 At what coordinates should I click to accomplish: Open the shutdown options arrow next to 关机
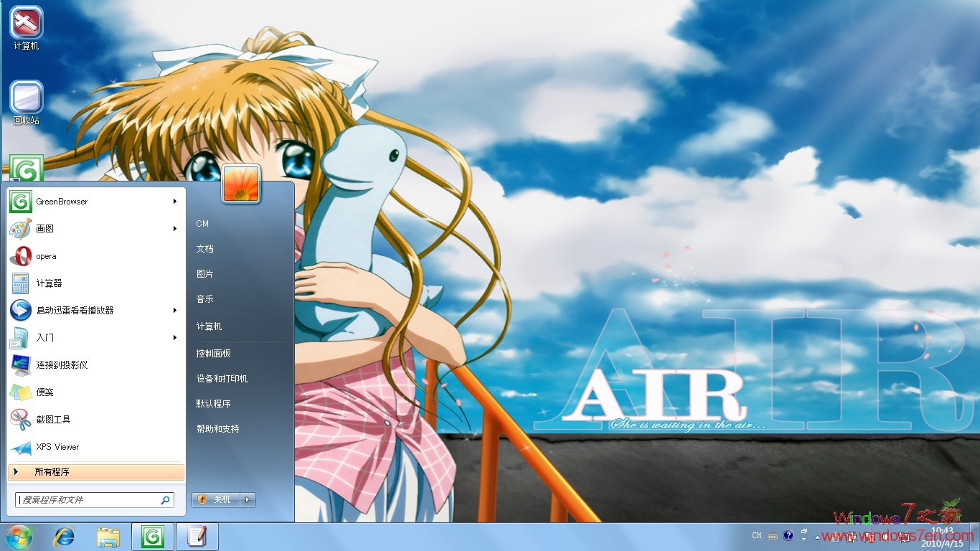click(248, 499)
